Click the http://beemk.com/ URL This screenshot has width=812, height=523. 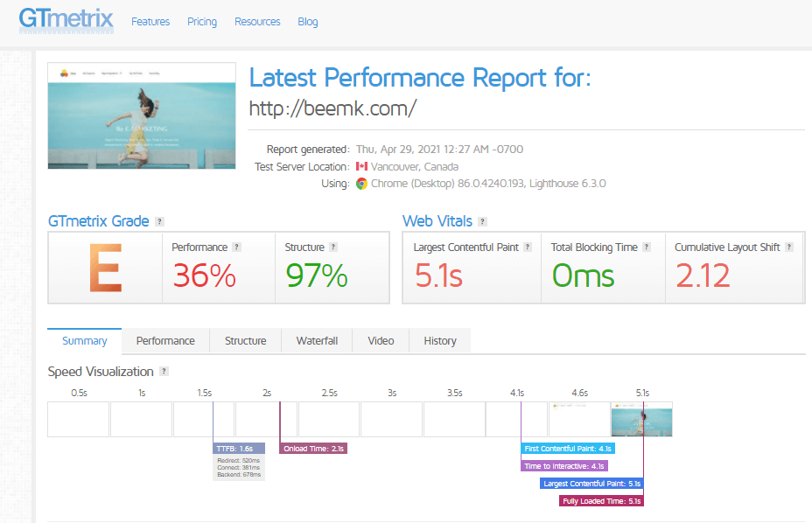tap(332, 108)
